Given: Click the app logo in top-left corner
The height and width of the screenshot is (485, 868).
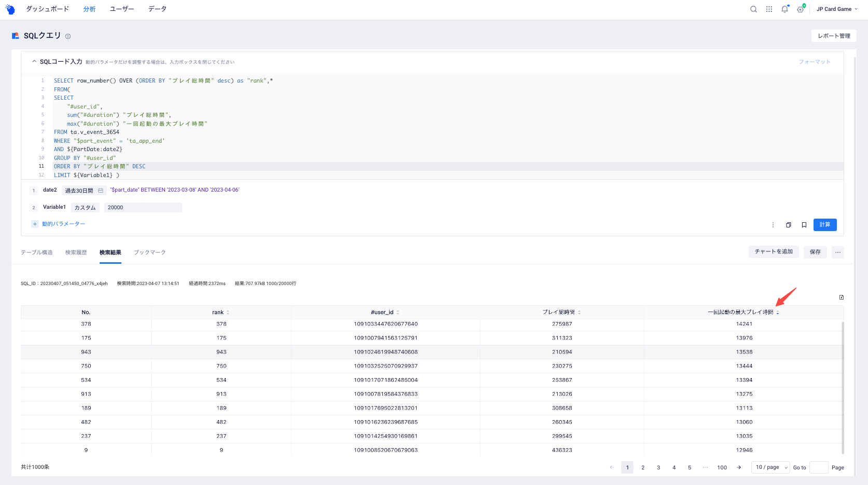Looking at the screenshot, I should pos(10,9).
